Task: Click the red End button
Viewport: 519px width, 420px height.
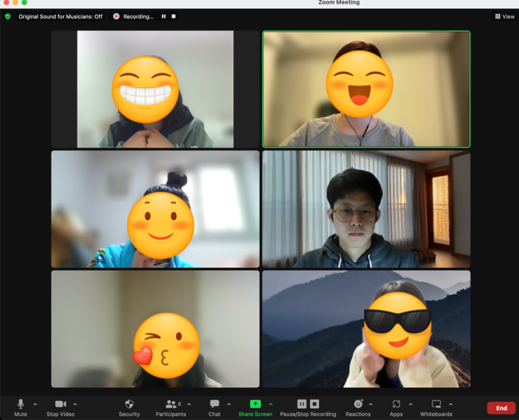Action: (x=501, y=408)
